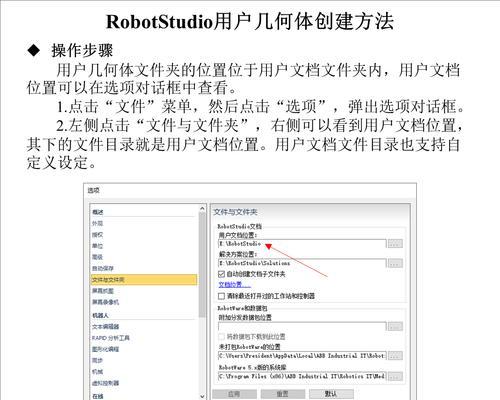Viewport: 500px width, 400px height.
Task: Click the 文件与文件夹 panel heading
Action: pos(235,212)
